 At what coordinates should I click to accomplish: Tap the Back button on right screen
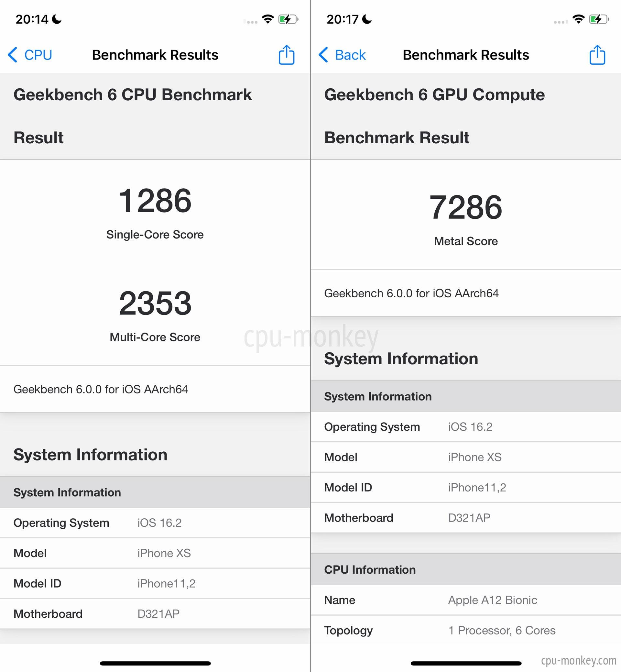click(342, 55)
